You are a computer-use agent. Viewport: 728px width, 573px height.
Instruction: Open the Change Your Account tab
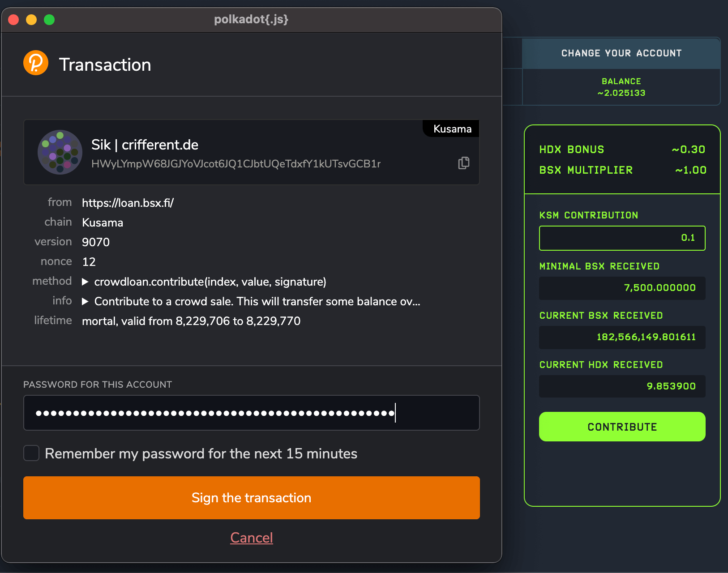[x=621, y=53]
